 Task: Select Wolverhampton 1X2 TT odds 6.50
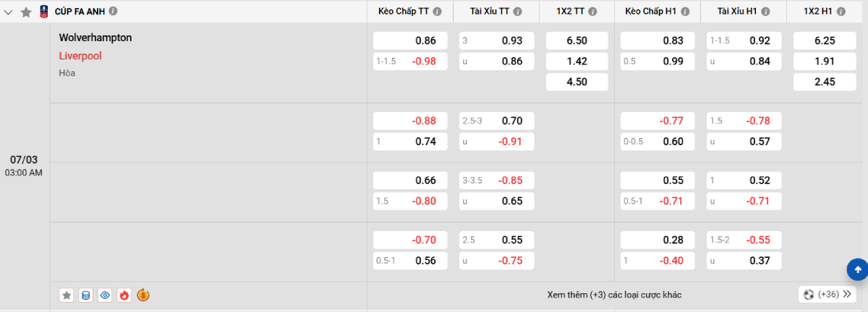point(576,41)
